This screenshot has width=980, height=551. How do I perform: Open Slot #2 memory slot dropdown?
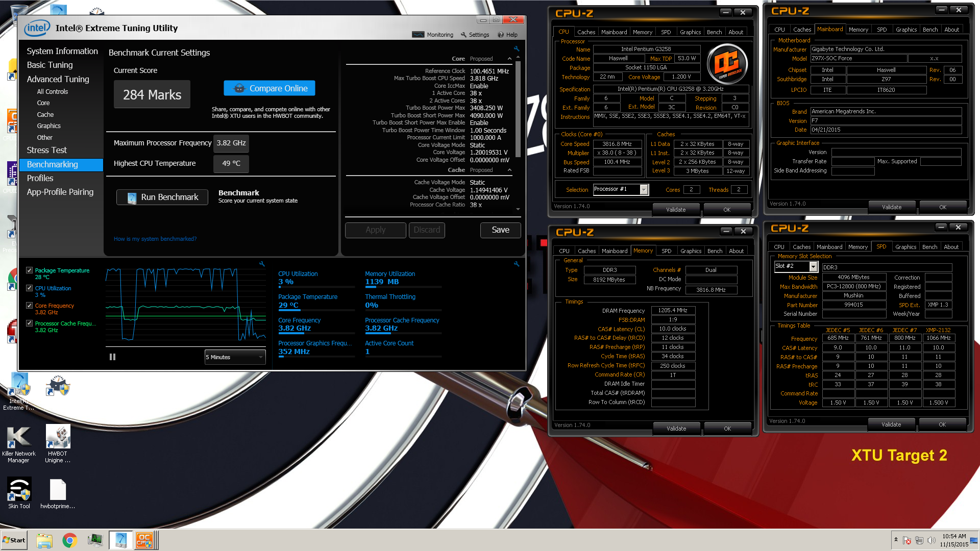point(796,266)
